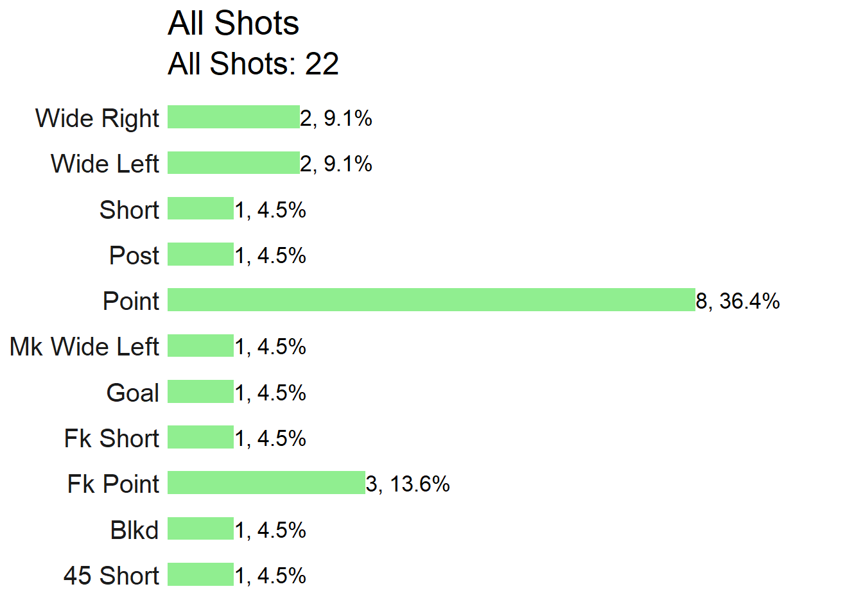This screenshot has width=863, height=616.
Task: Click the Fk Point bar
Action: 266,483
